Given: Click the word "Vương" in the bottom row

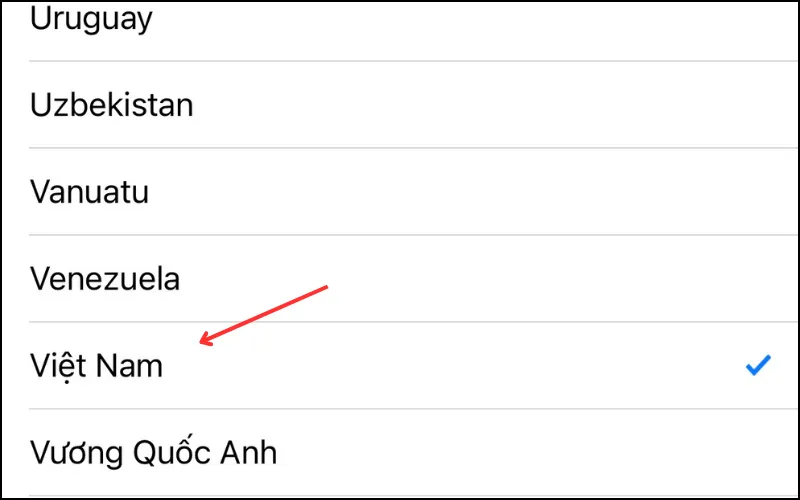Looking at the screenshot, I should pos(77,453).
